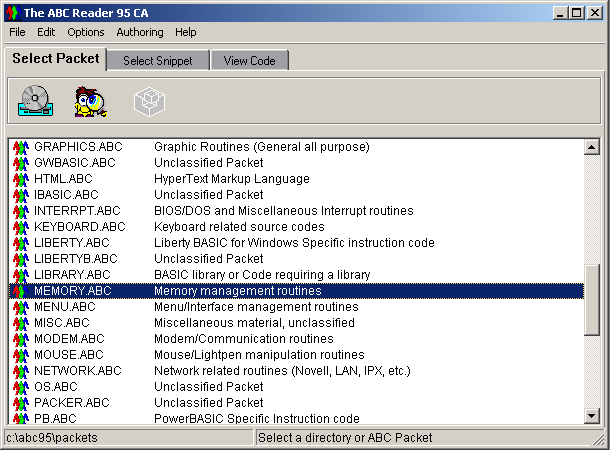Switch to the Select Snippet tab
This screenshot has width=610, height=450.
157,61
